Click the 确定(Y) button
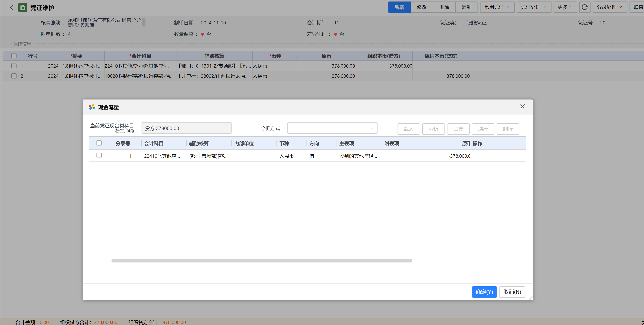The image size is (644, 325). coord(484,292)
